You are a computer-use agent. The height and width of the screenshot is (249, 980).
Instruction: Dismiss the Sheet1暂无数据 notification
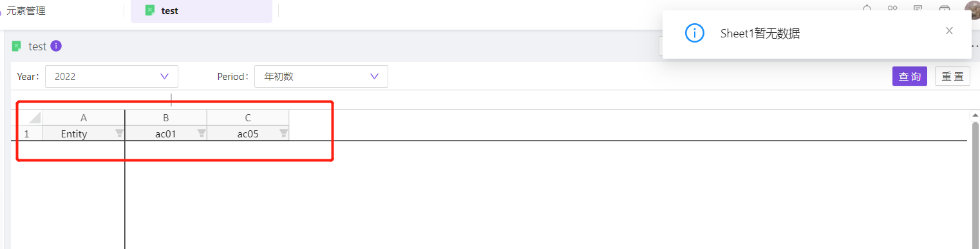click(949, 30)
